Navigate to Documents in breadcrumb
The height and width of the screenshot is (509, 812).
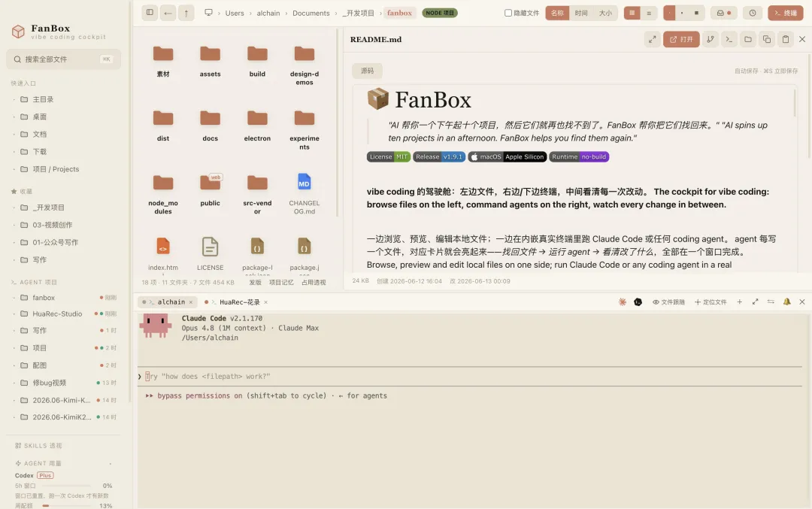311,13
